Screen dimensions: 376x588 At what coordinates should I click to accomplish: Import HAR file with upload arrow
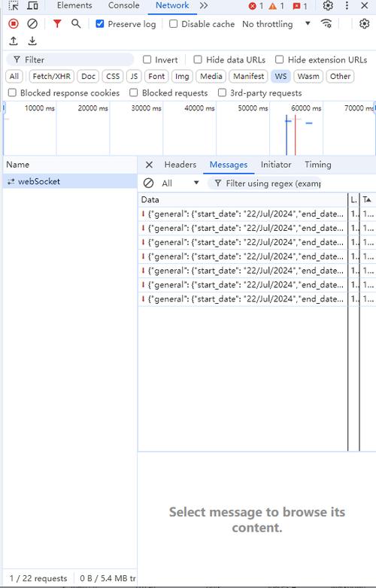click(x=14, y=41)
